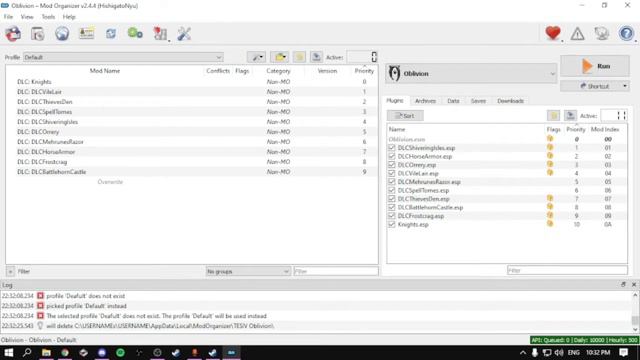Click the Refresh icon in toolbar
640x360 pixels.
(x=111, y=34)
